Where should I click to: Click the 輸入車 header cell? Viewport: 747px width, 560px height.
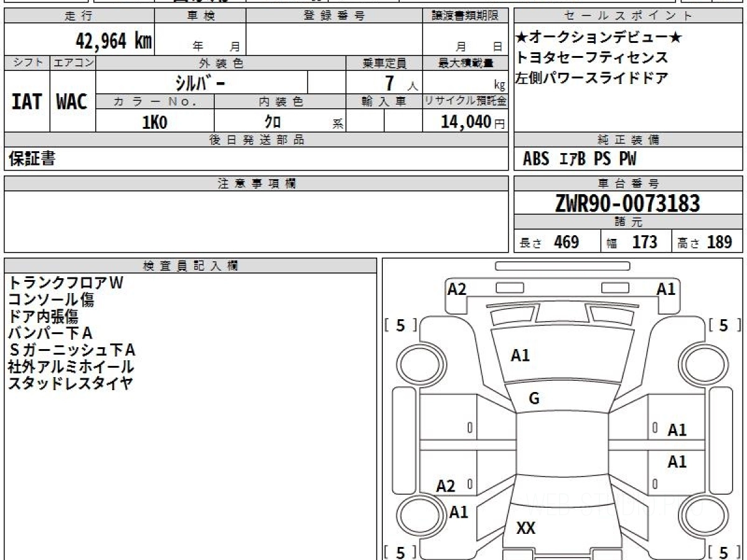384,102
